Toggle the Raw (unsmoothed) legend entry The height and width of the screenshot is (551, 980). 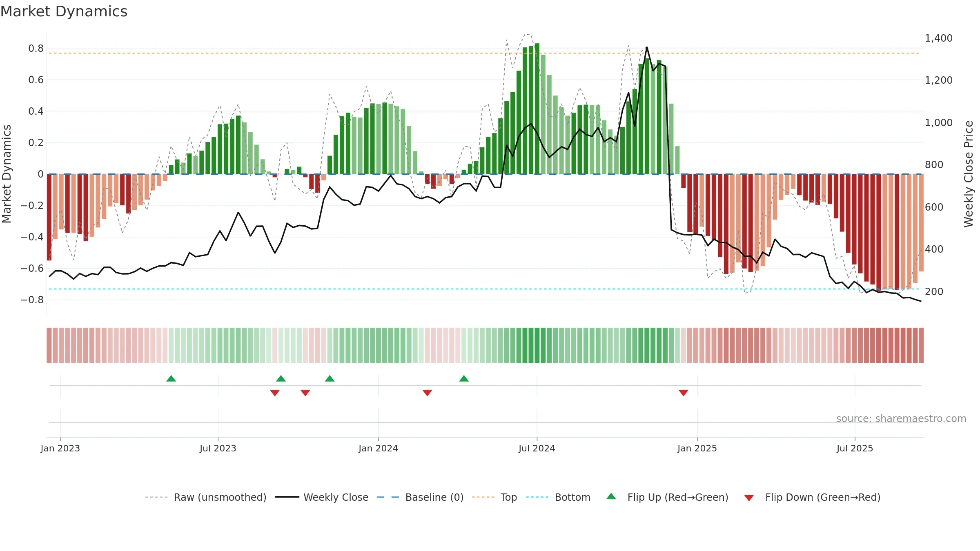pos(206,497)
